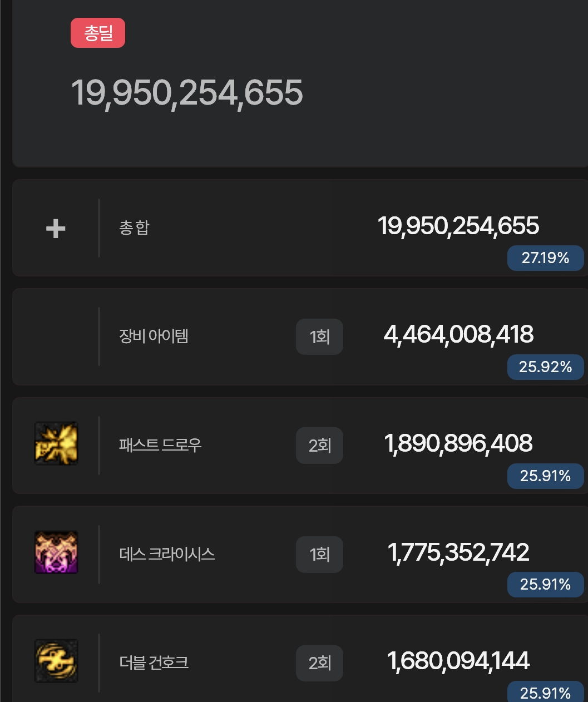Click the 2회 count badge for 더블 건호크
The image size is (588, 702).
pyautogui.click(x=319, y=663)
